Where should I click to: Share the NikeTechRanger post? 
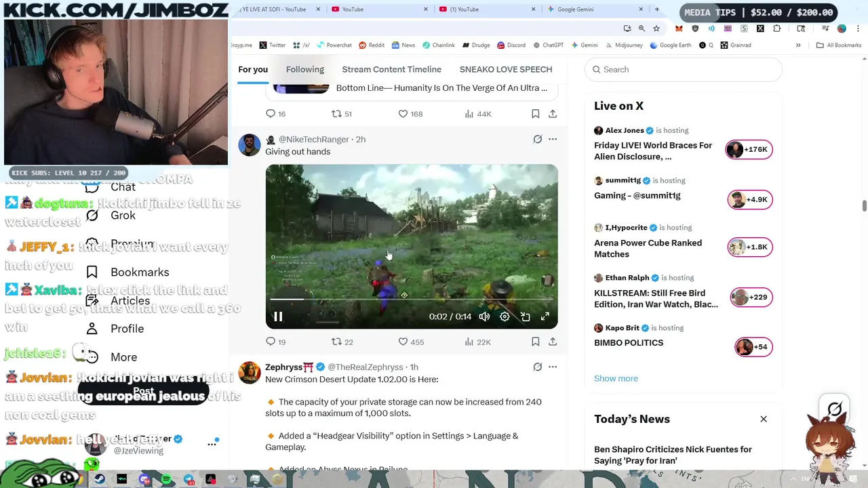(x=553, y=342)
